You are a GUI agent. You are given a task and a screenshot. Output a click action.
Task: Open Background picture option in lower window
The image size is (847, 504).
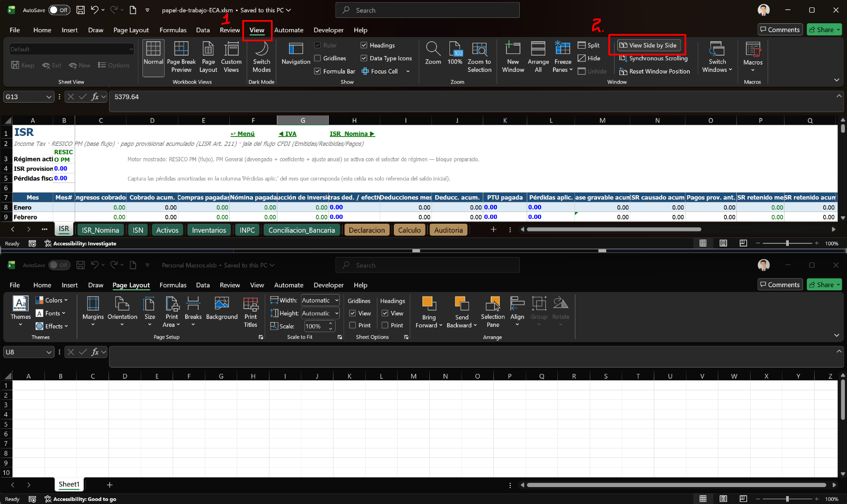coord(222,308)
